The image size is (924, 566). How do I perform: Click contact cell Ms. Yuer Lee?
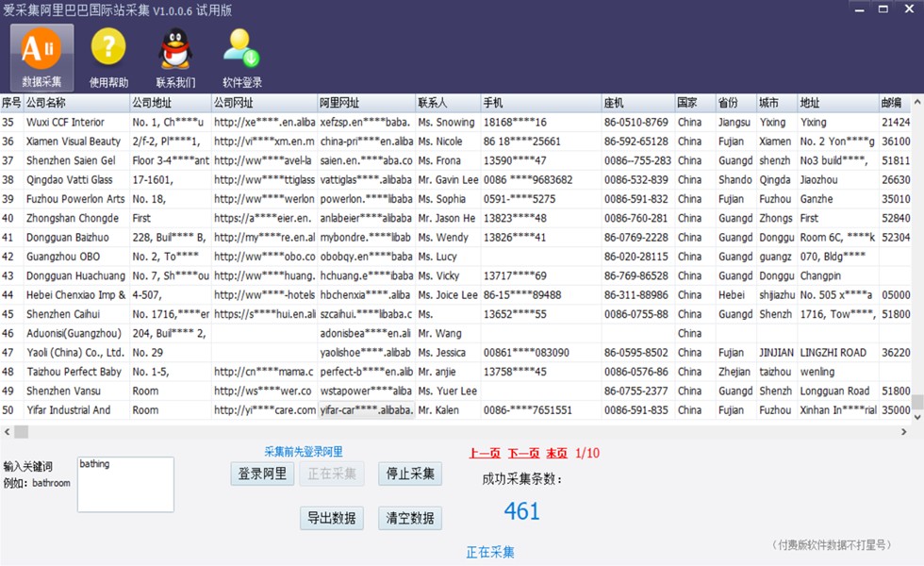(x=449, y=391)
